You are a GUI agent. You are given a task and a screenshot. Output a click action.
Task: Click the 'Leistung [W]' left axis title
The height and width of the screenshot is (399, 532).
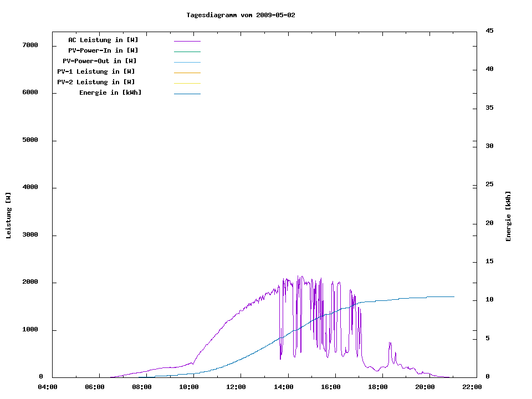coord(8,216)
